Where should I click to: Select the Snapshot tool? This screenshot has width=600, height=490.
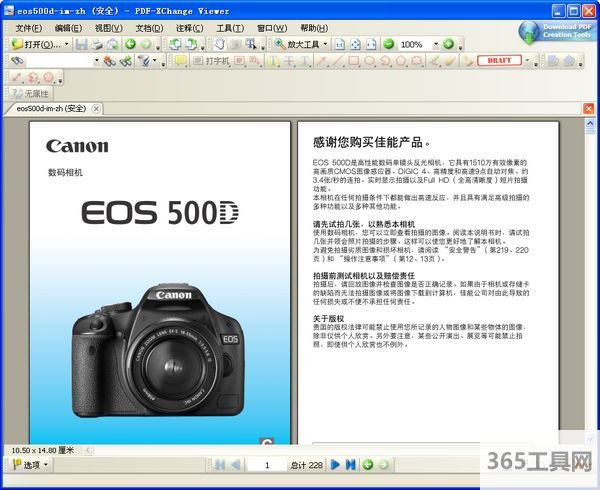pyautogui.click(x=235, y=44)
